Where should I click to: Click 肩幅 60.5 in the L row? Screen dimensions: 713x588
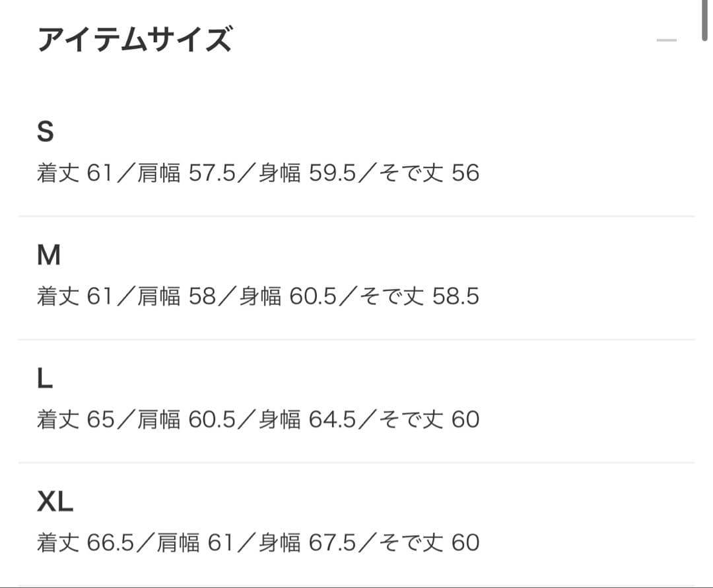[186, 420]
